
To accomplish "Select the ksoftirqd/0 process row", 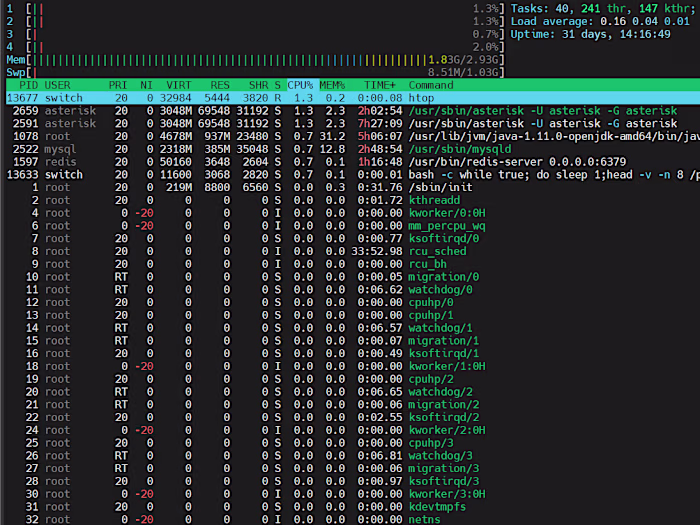I will 353,238.
